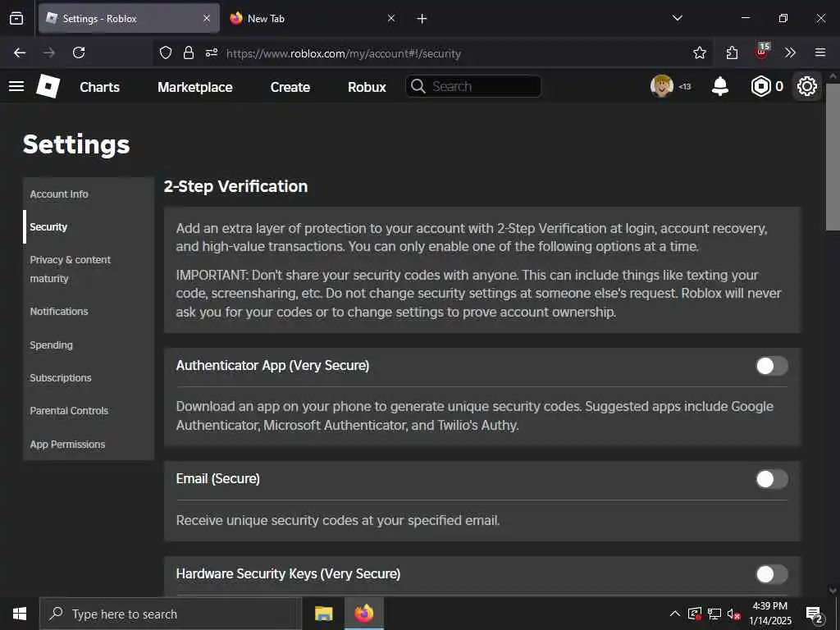840x630 pixels.
Task: Open Privacy & content maturity section
Action: click(89, 269)
